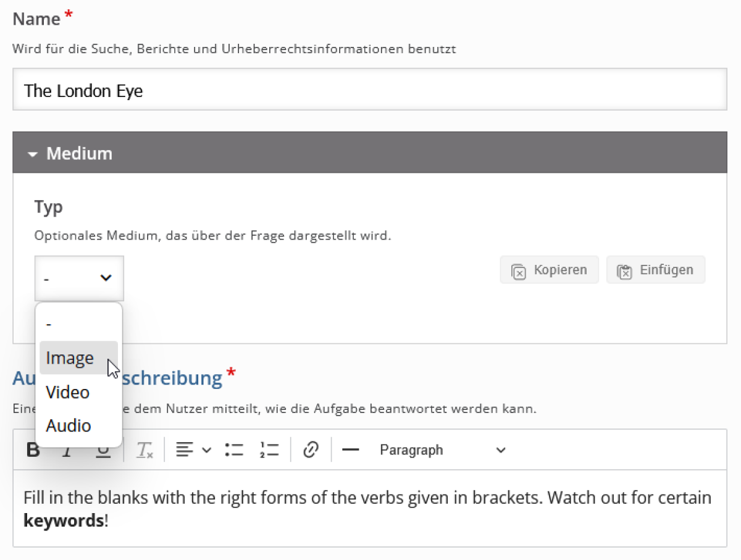The width and height of the screenshot is (741, 560).
Task: Open the alignment options chevron
Action: [207, 450]
